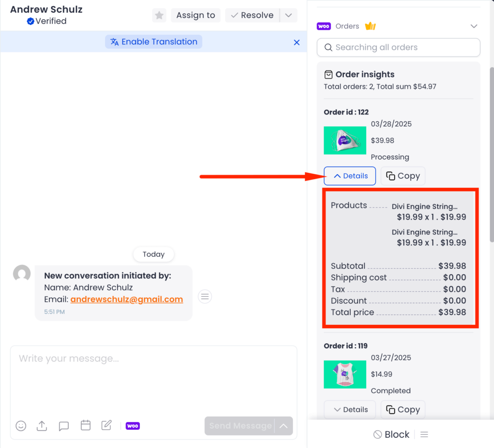This screenshot has height=448, width=494.
Task: Click the edit note icon
Action: click(x=107, y=425)
